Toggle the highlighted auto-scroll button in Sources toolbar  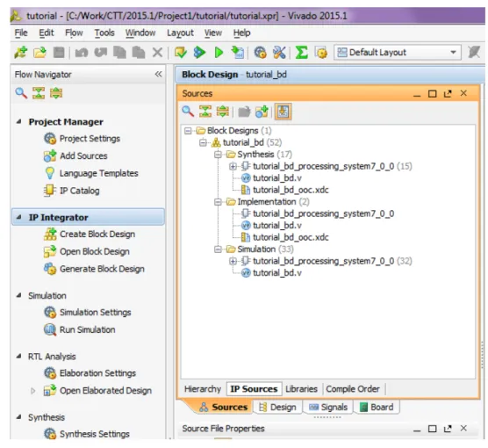point(283,112)
